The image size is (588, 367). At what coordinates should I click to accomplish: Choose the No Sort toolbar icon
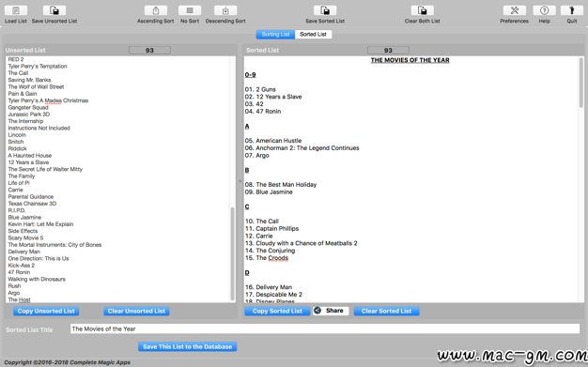190,10
